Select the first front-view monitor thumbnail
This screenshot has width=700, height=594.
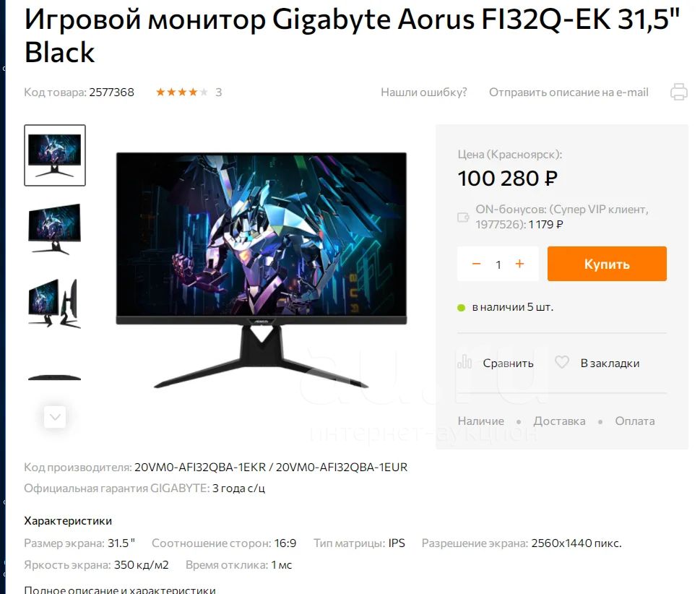(x=55, y=155)
